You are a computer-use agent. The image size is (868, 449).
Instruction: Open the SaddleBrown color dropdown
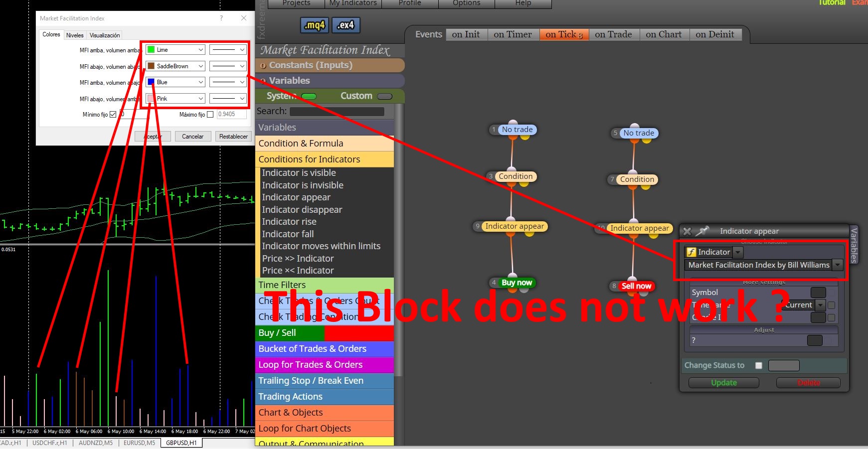pos(175,66)
